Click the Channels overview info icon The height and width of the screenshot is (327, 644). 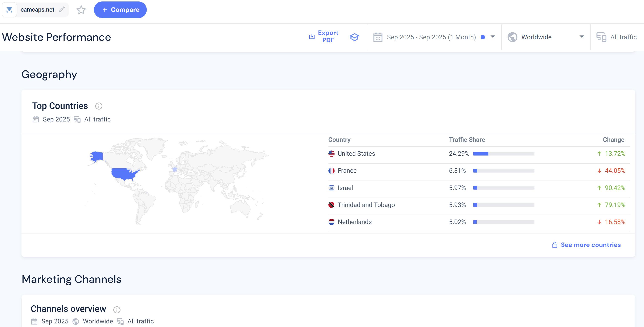coord(117,310)
